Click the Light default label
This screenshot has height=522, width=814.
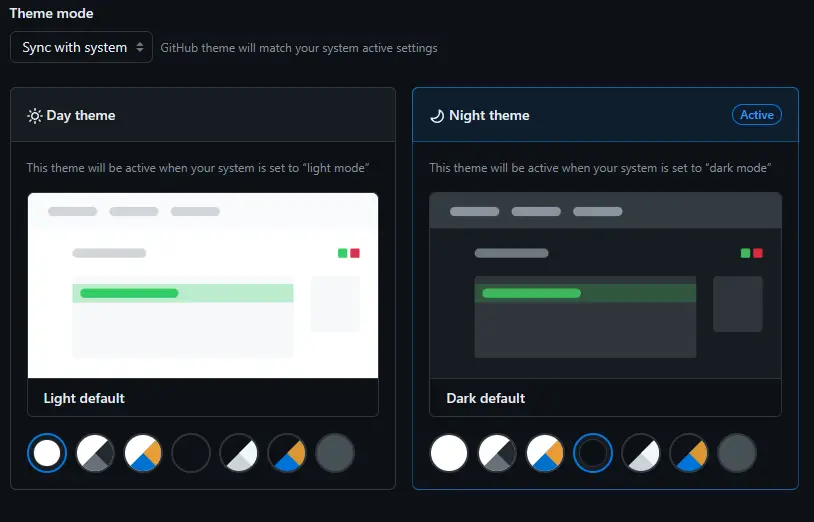tap(84, 398)
